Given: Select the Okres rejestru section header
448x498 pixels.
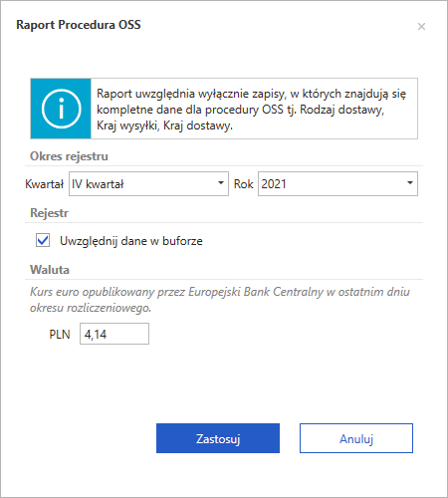Looking at the screenshot, I should [69, 156].
